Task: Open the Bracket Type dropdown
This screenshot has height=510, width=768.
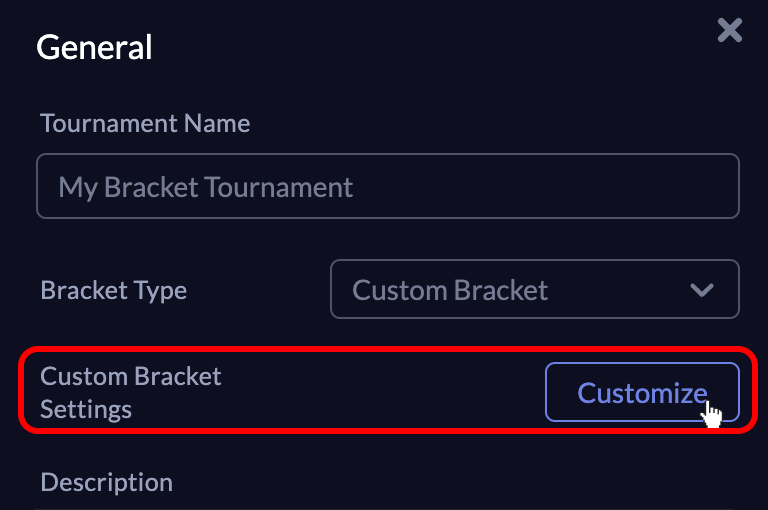Action: (535, 289)
